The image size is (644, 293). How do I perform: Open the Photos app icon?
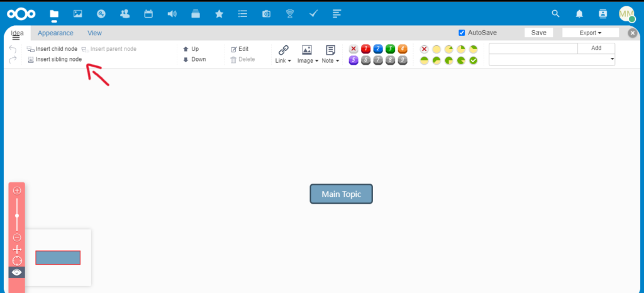pos(77,14)
